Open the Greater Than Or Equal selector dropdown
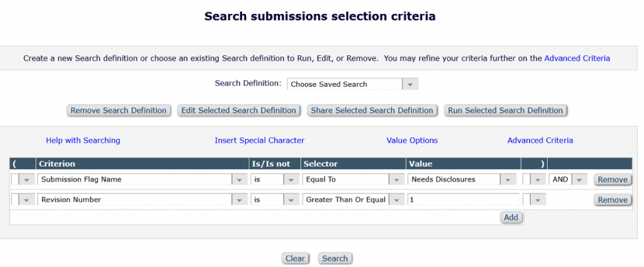Viewport: 644px width, 267px height. tap(353, 200)
